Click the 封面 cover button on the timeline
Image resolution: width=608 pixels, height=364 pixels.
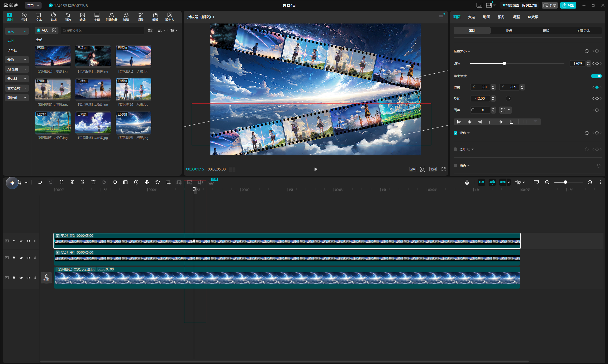(46, 278)
